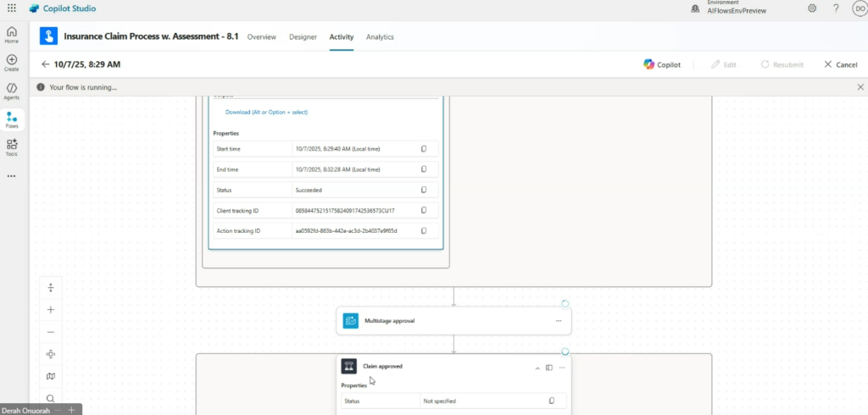
Task: Click the fit-to-view canvas control
Action: point(51,354)
